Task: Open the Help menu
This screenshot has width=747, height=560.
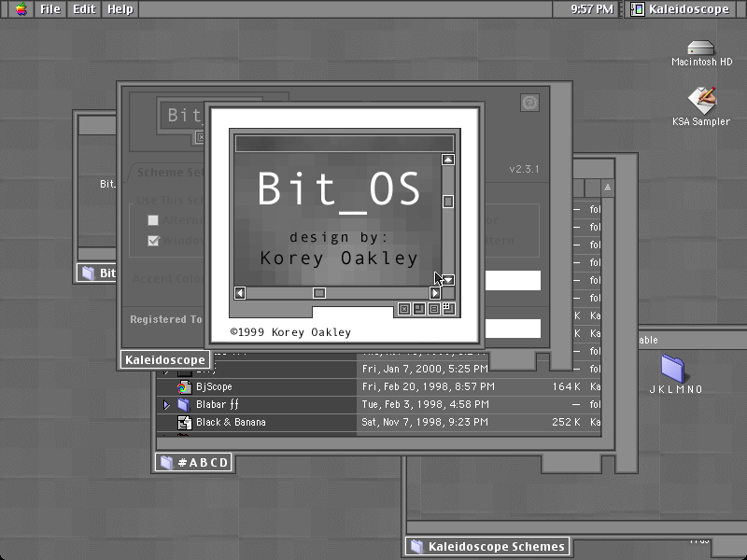Action: coord(120,9)
